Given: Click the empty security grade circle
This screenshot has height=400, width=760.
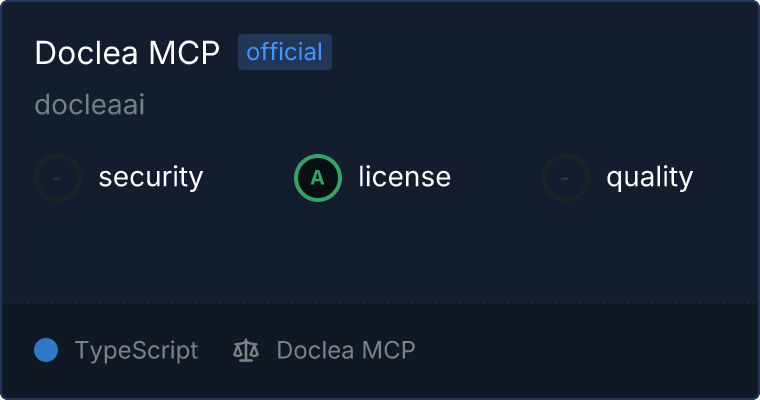Looking at the screenshot, I should (58, 178).
